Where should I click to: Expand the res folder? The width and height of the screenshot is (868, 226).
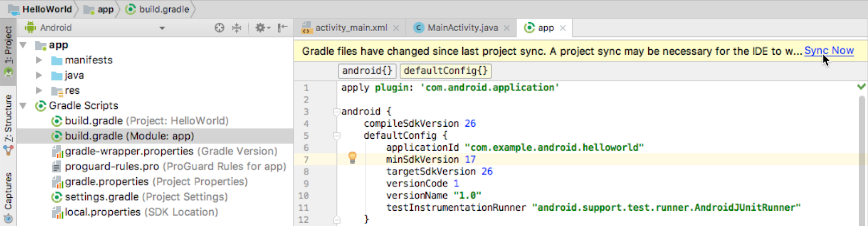[x=39, y=91]
